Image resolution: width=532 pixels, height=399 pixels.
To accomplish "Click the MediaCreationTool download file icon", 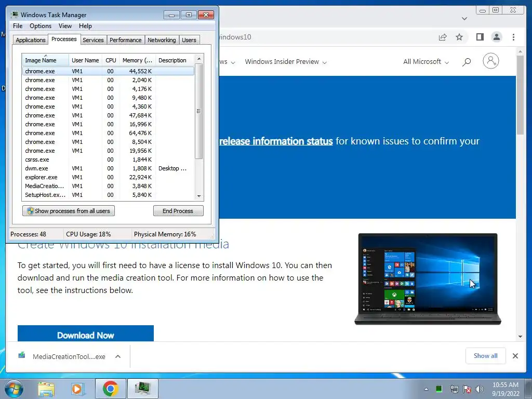I will [x=22, y=355].
